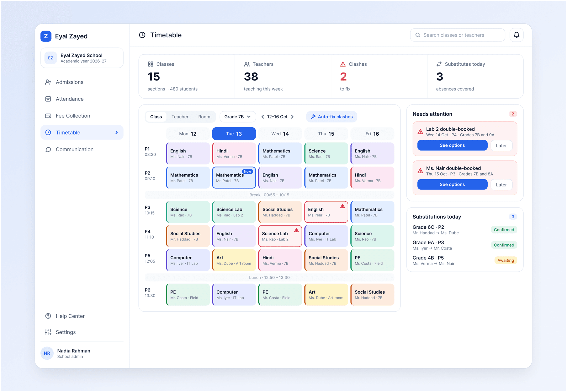Go to the next week with the right chevron
Viewport: 567px width, 392px height.
[x=292, y=117]
